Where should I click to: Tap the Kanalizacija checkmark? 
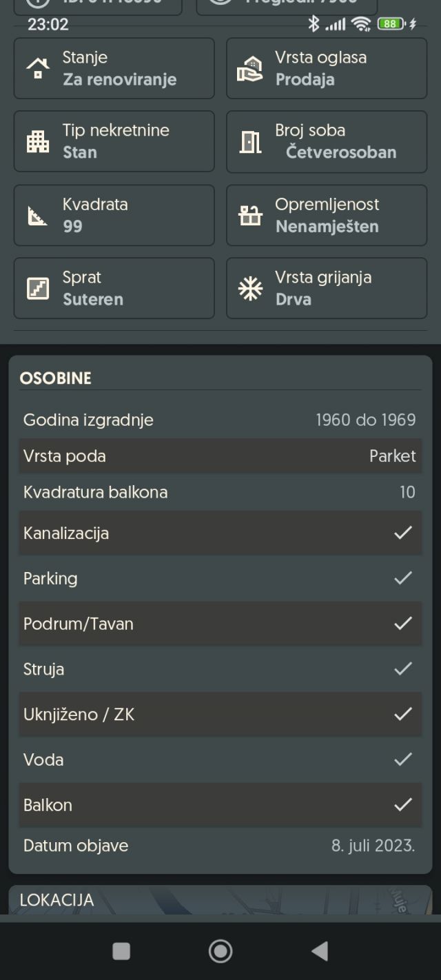pos(403,533)
